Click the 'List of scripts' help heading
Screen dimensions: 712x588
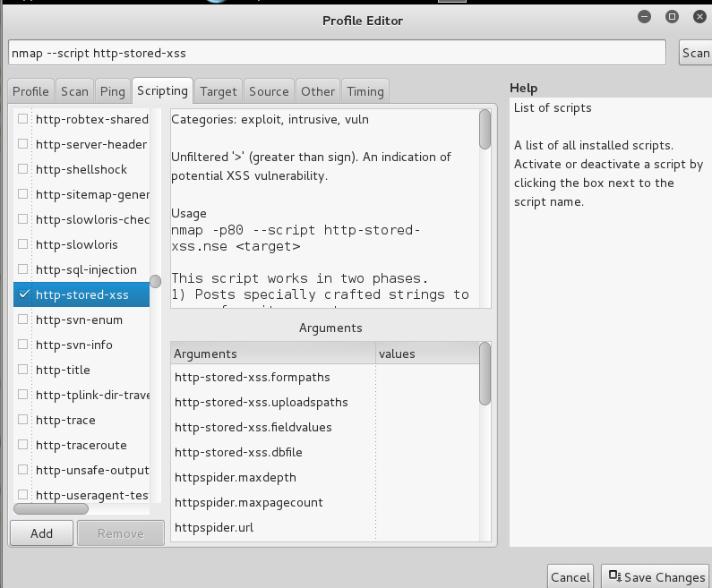click(x=553, y=107)
